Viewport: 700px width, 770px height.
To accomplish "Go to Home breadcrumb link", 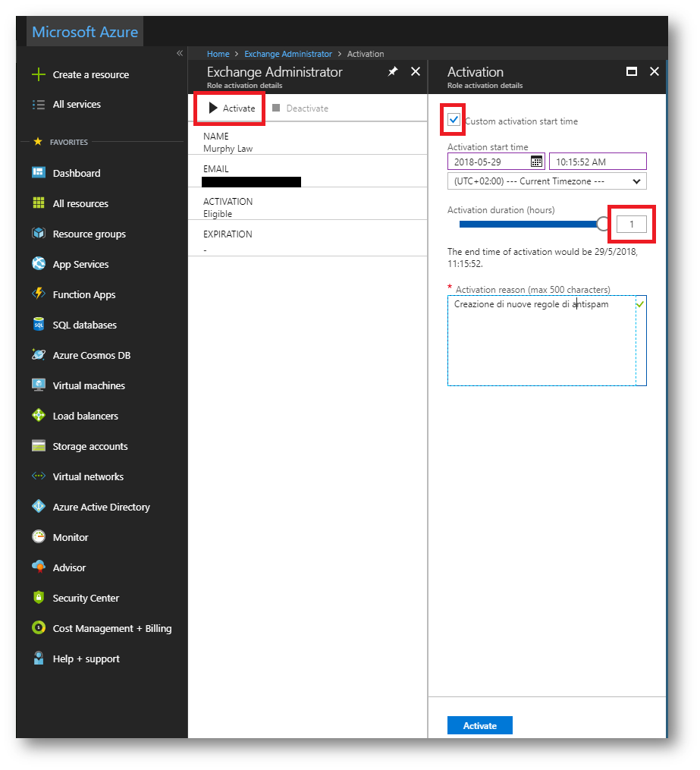I will tap(218, 54).
